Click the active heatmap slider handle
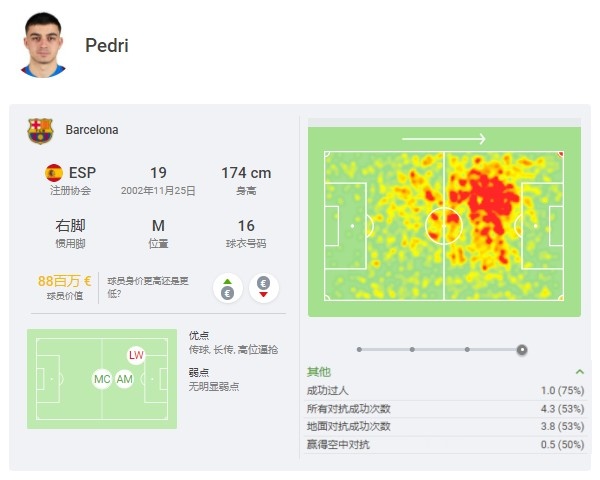The width and height of the screenshot is (600, 480). [522, 350]
